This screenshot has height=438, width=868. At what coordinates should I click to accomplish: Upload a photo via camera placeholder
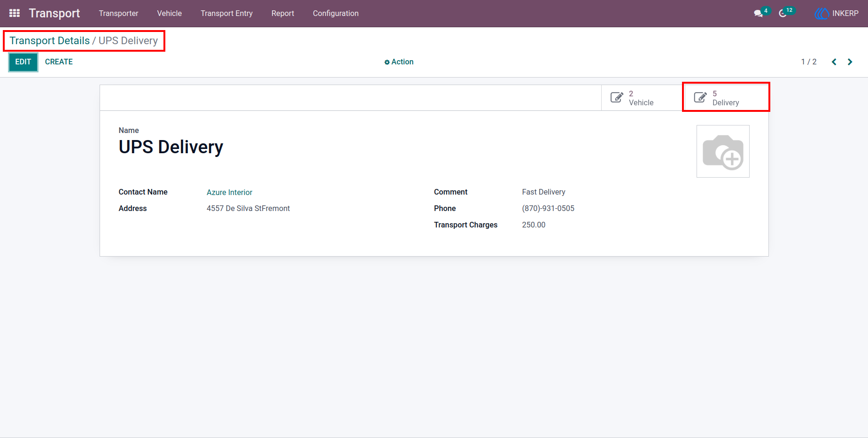click(x=723, y=151)
